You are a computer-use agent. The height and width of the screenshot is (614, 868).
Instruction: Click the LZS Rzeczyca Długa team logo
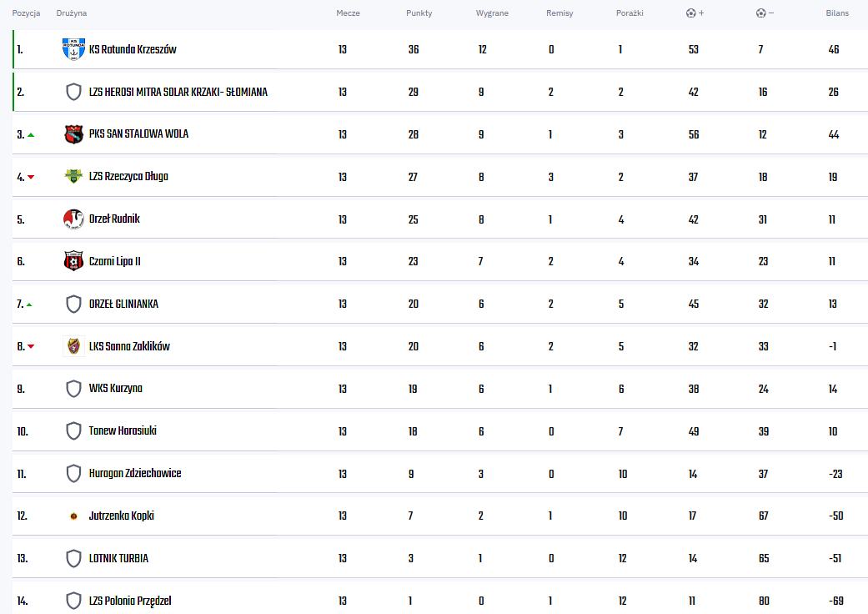73,176
